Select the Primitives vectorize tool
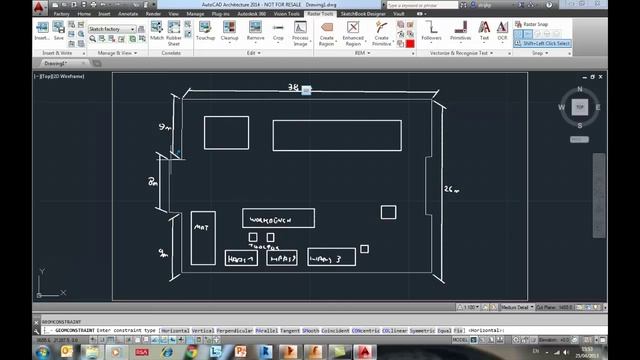This screenshot has height=360, width=640. click(x=460, y=32)
